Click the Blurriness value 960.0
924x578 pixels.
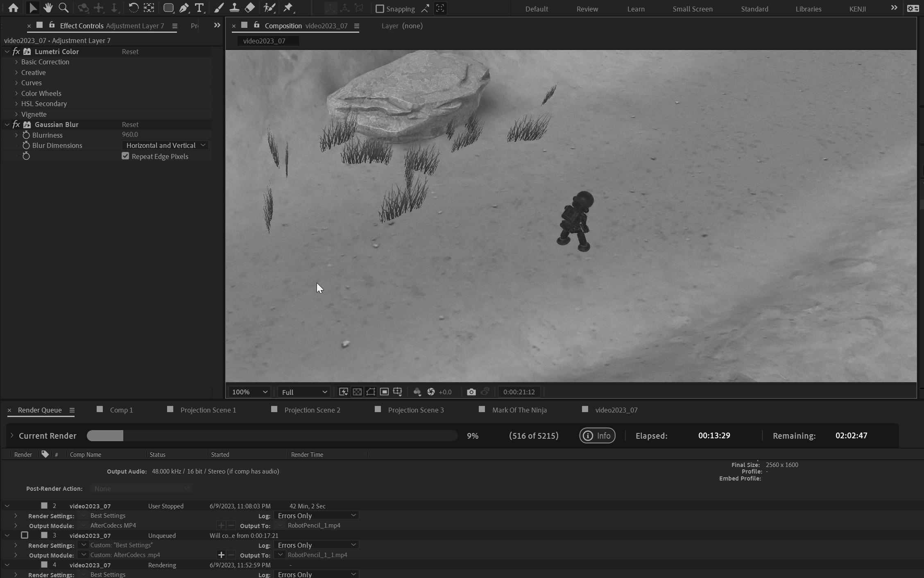click(130, 135)
